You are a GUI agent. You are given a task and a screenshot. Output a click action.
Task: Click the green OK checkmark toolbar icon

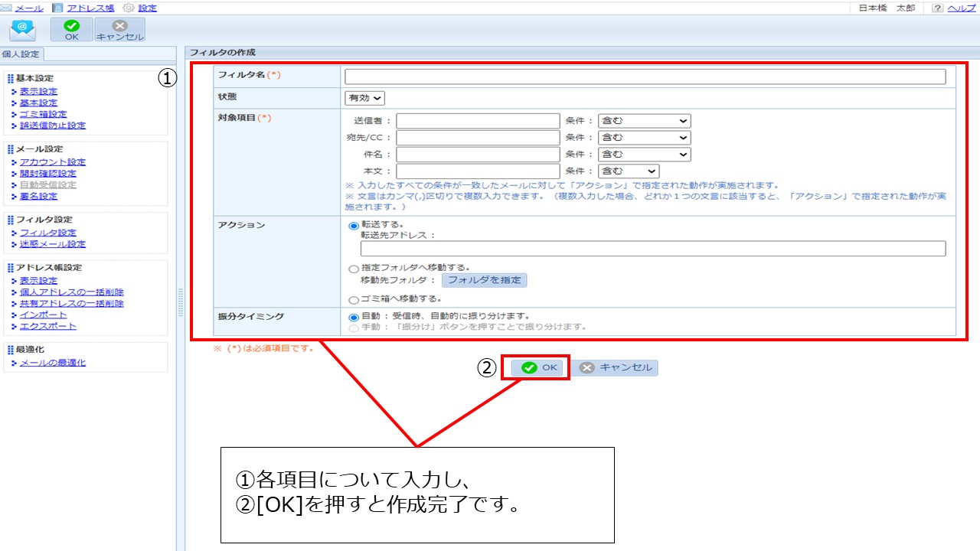(x=72, y=25)
